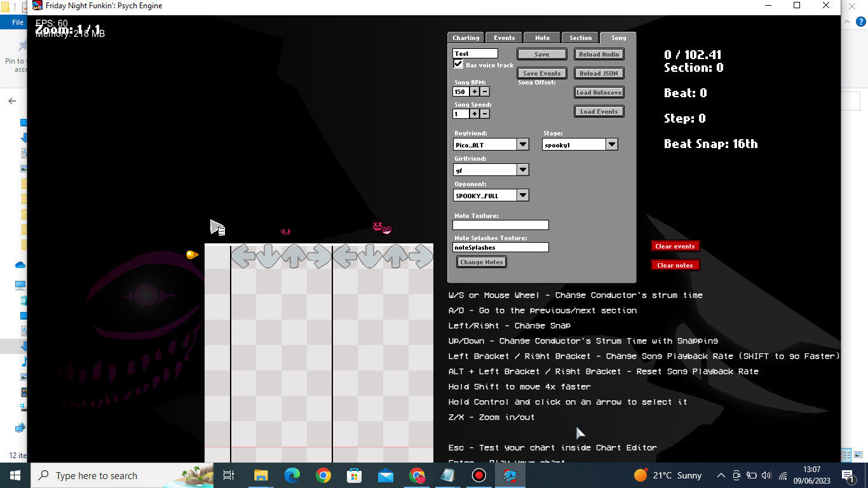Open Chrome from the Windows taskbar
The height and width of the screenshot is (488, 868).
[323, 475]
